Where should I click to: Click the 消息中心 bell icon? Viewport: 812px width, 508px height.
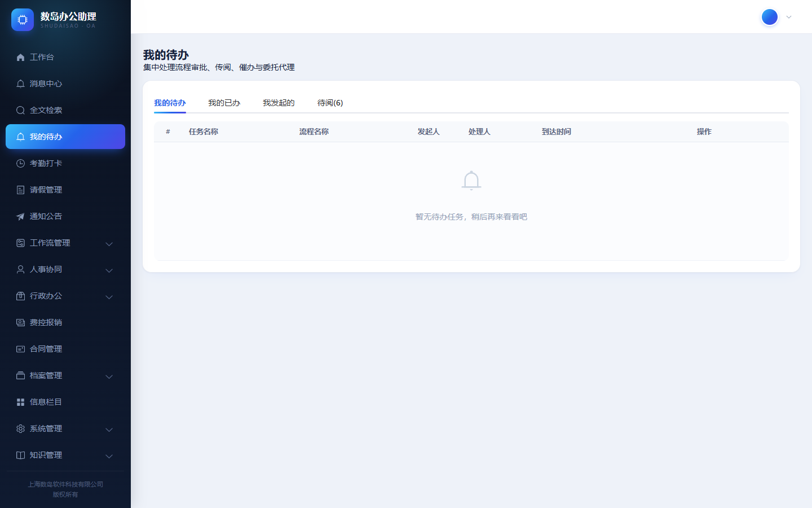[20, 84]
